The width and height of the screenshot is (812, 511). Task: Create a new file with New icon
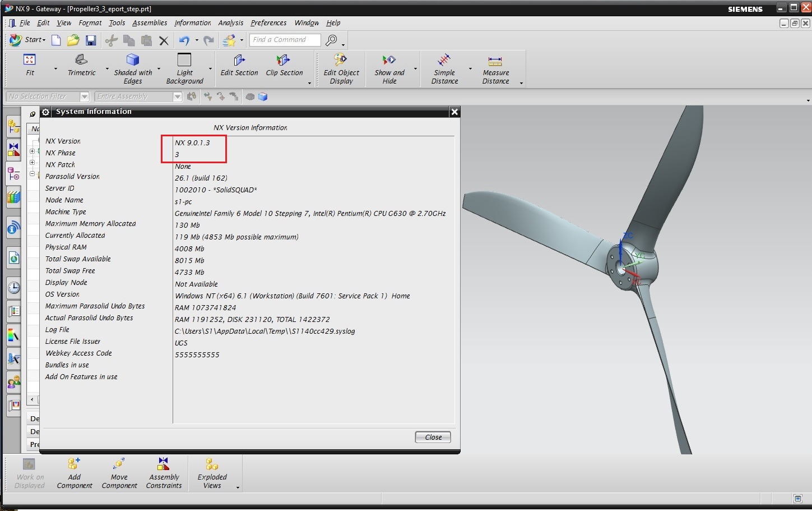[x=56, y=40]
